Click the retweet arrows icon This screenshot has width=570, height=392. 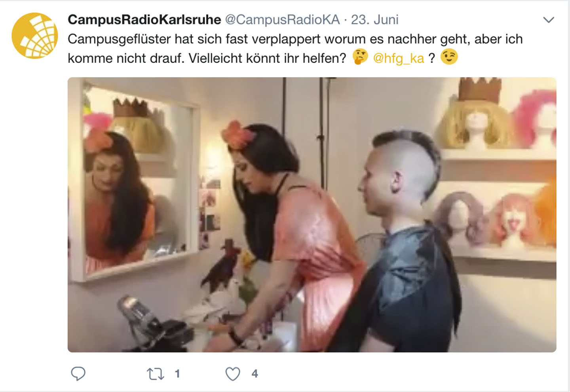point(156,374)
